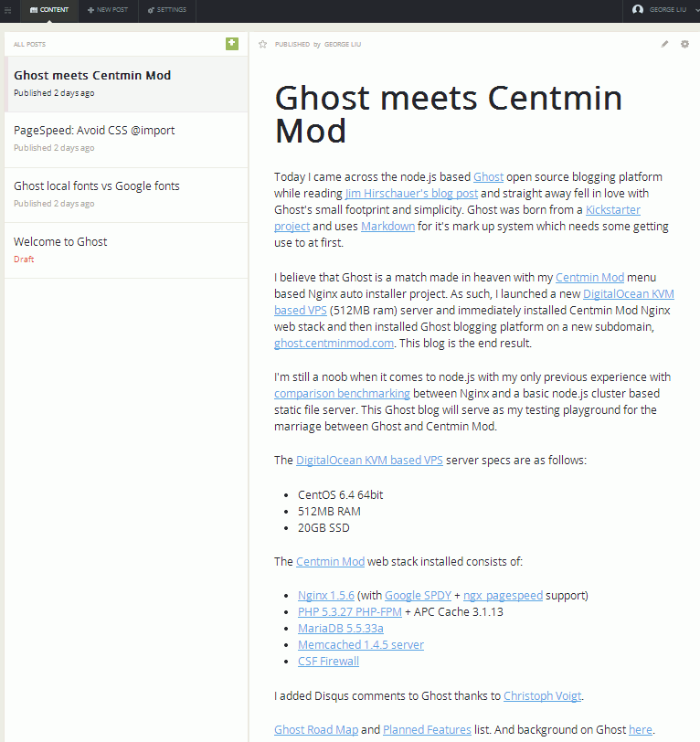The image size is (700, 742).
Task: Open the Ghost Road Map link
Action: (316, 730)
